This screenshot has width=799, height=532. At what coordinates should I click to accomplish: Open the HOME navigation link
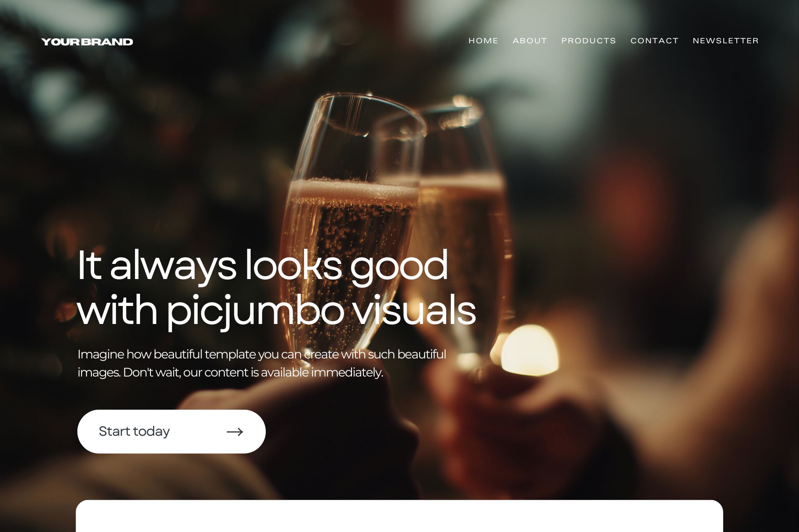483,41
